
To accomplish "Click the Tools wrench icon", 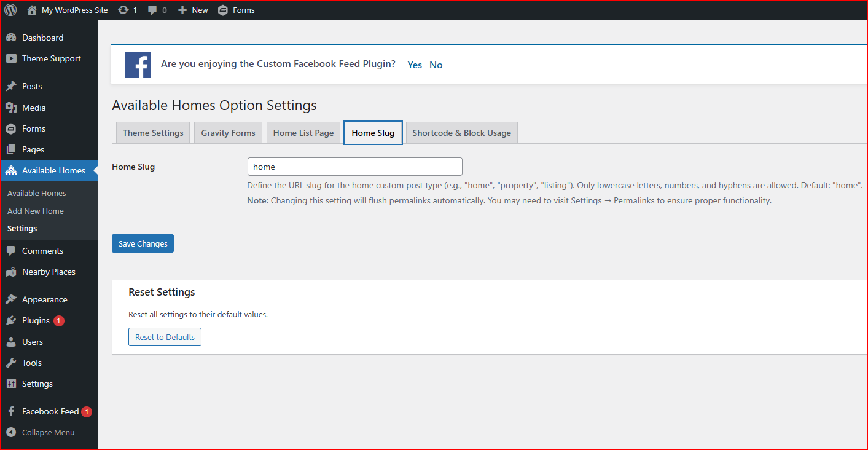I will pos(11,363).
